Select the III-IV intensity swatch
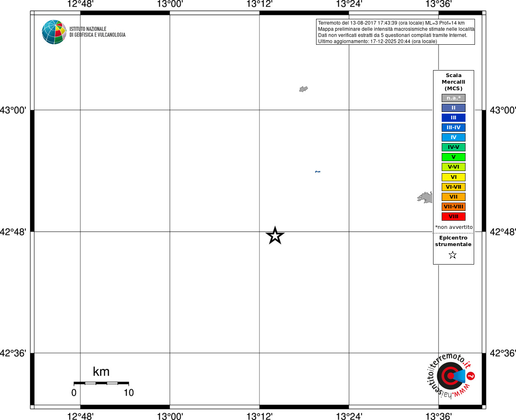This screenshot has height=420, width=516. pos(454,128)
